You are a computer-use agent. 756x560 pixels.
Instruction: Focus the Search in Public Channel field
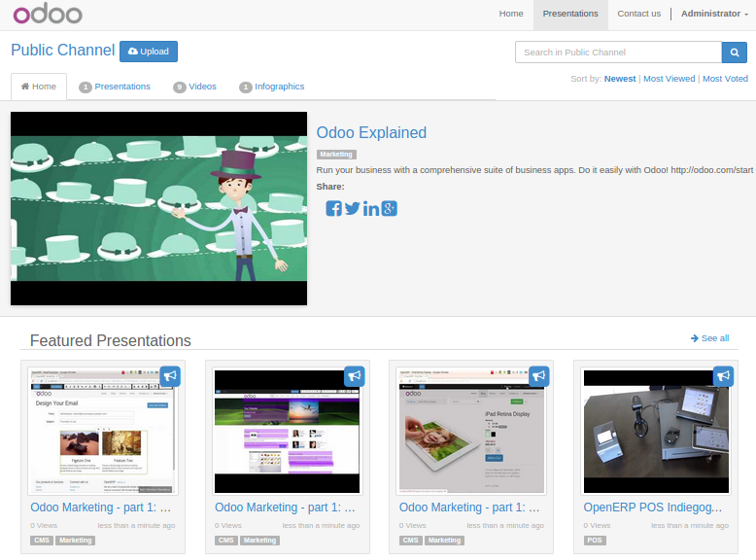click(618, 52)
